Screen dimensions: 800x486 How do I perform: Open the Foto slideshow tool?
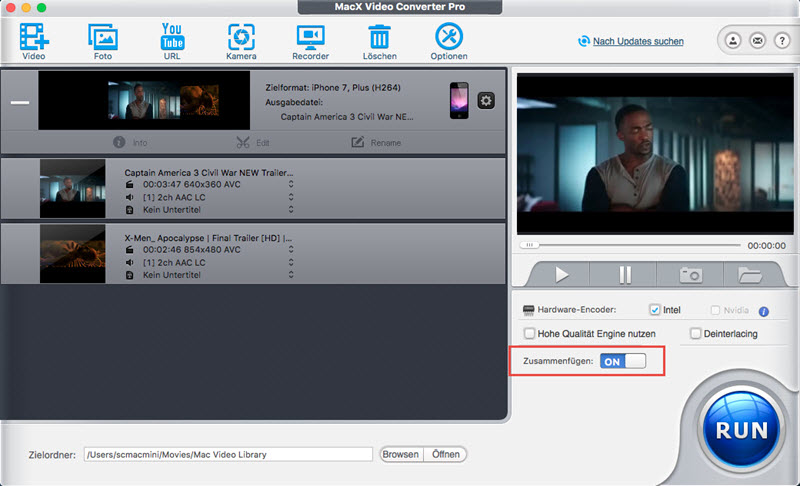[103, 41]
